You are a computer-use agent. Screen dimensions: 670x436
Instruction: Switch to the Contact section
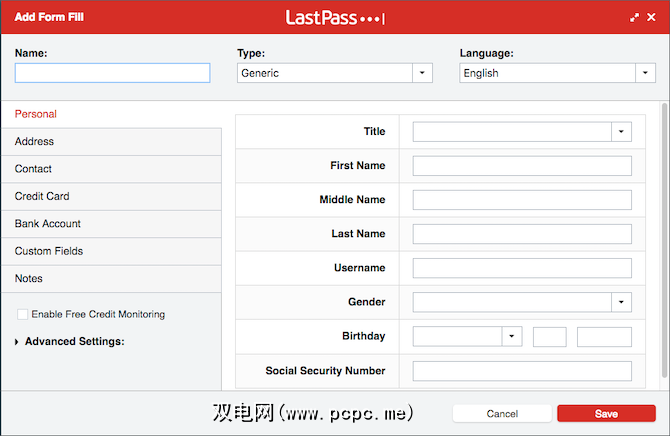[111, 169]
